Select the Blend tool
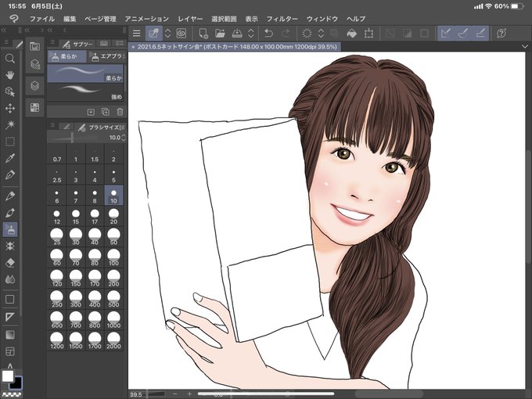 click(x=10, y=279)
